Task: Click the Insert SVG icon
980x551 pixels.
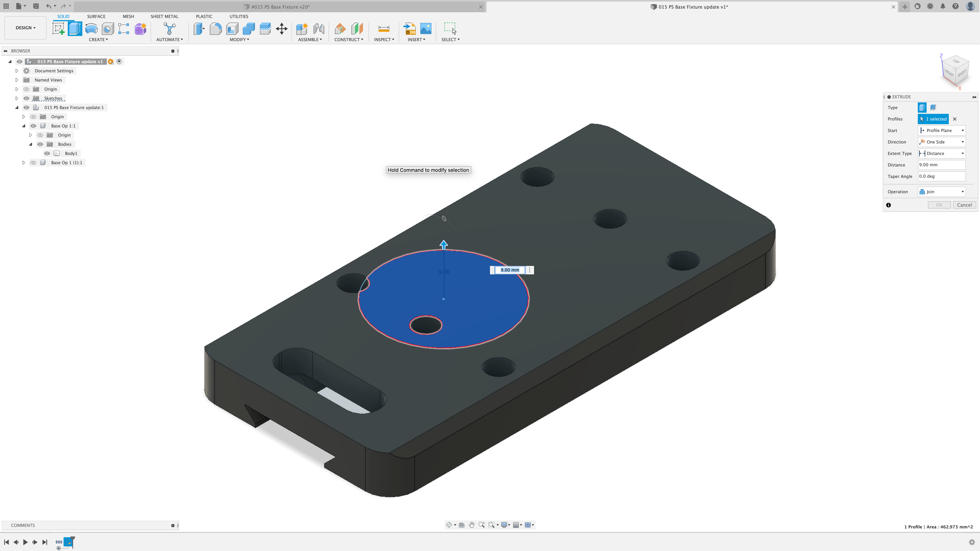Action: 409,29
